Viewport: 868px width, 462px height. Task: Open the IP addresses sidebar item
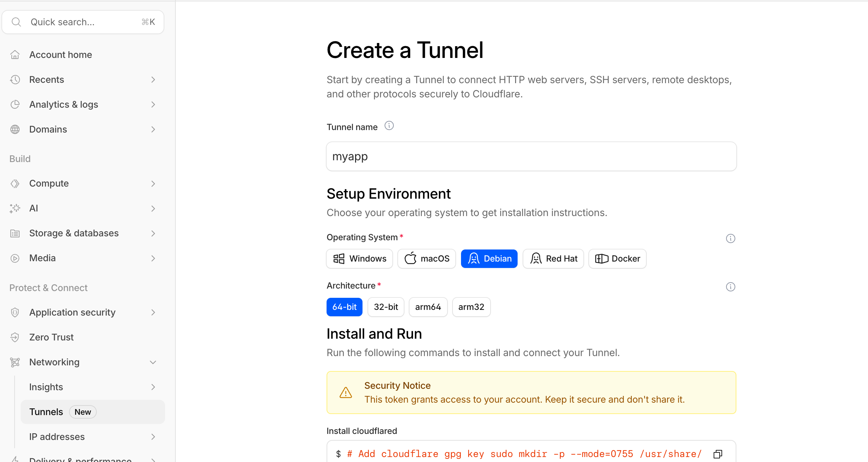click(x=92, y=437)
